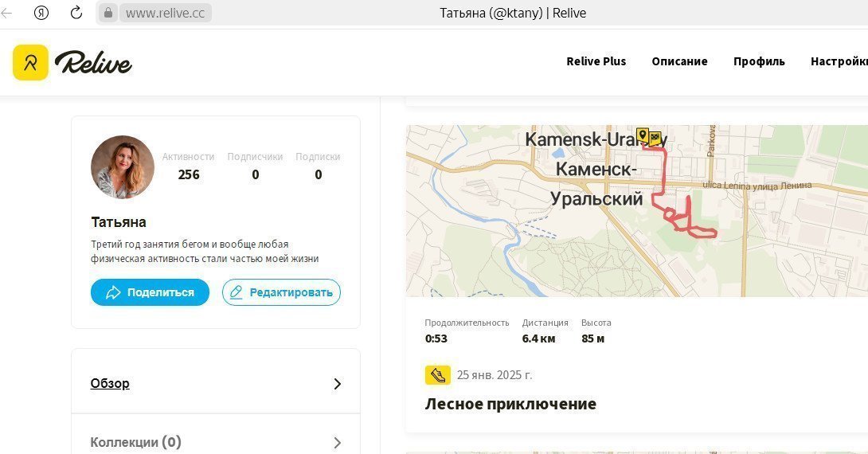Click the yellow Relive logo icon
Image resolution: width=868 pixels, height=454 pixels.
(30, 63)
